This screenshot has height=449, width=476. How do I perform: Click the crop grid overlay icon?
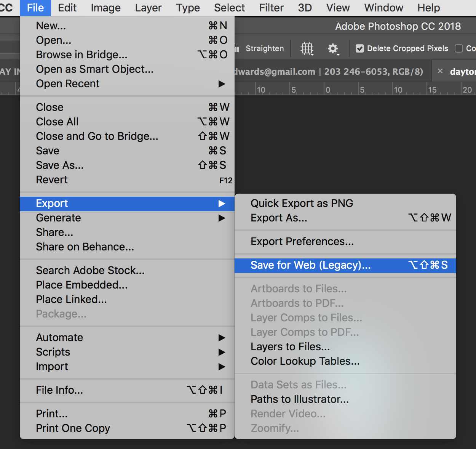pyautogui.click(x=307, y=48)
